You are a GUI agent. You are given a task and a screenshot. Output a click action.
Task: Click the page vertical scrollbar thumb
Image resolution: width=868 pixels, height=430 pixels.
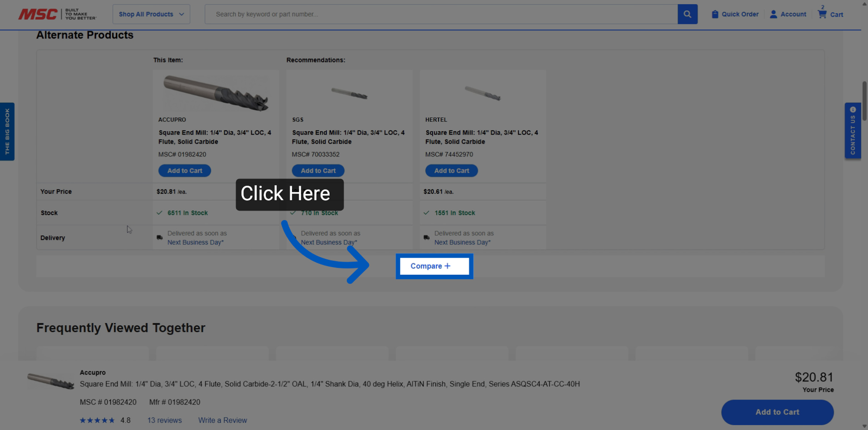click(x=864, y=101)
